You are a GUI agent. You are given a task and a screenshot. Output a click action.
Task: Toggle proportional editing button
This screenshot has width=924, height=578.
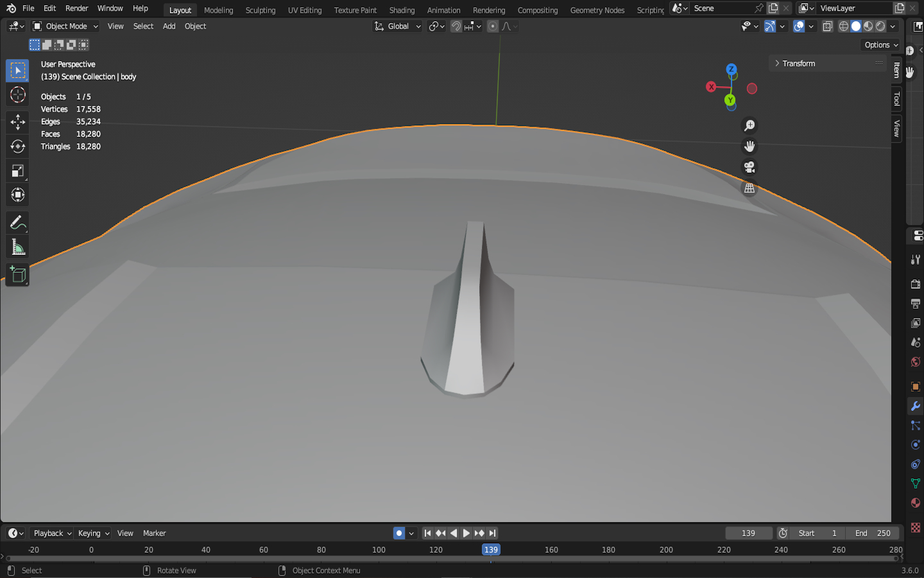click(493, 26)
